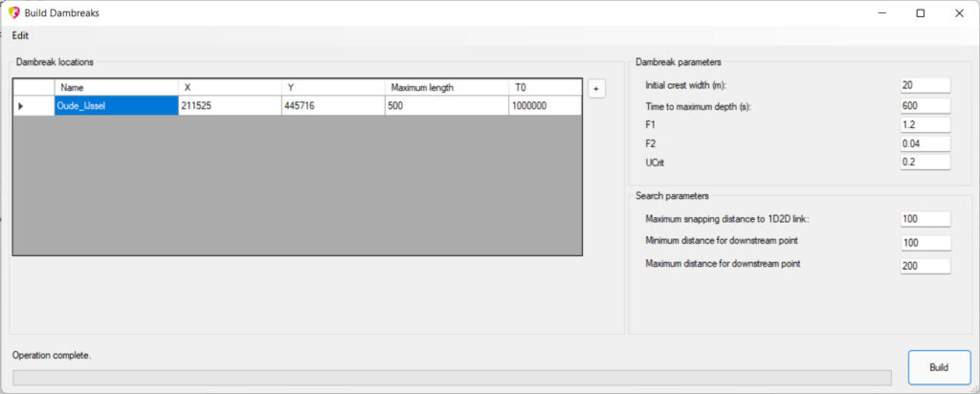Viewport: 980px width, 394px height.
Task: Click the X coordinate cell 211525
Action: pyautogui.click(x=230, y=106)
